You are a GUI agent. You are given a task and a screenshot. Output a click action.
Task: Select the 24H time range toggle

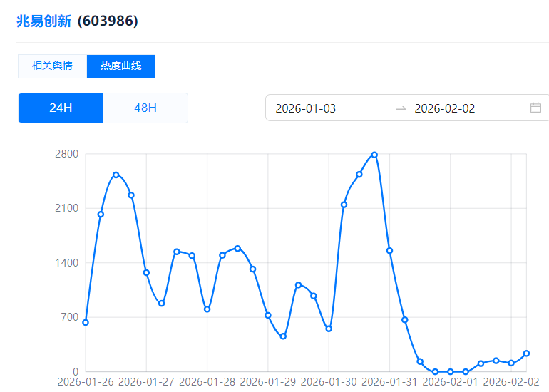[61, 108]
